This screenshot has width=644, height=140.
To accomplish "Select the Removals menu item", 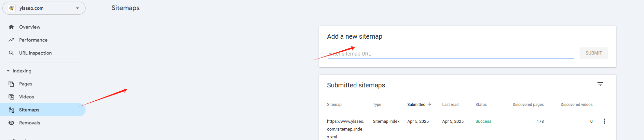I will pos(30,123).
